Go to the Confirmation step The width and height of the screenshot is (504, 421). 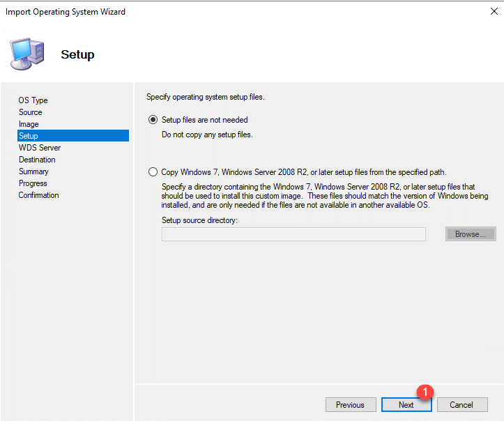[38, 195]
